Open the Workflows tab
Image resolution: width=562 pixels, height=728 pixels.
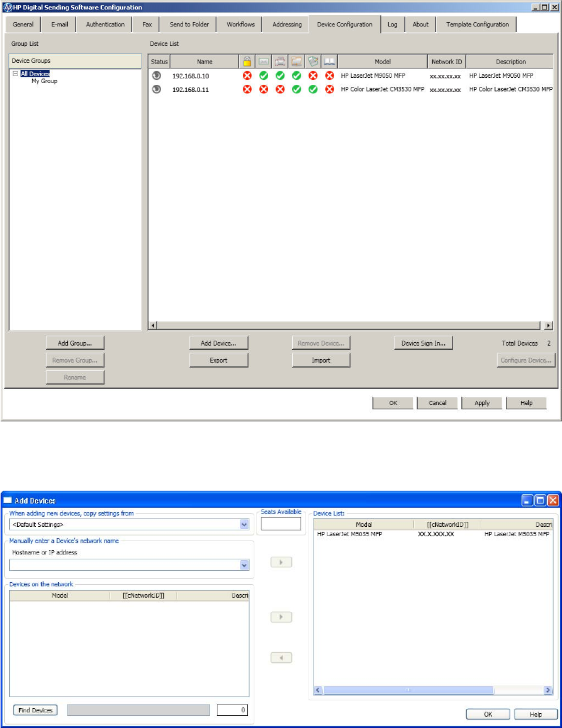point(240,25)
